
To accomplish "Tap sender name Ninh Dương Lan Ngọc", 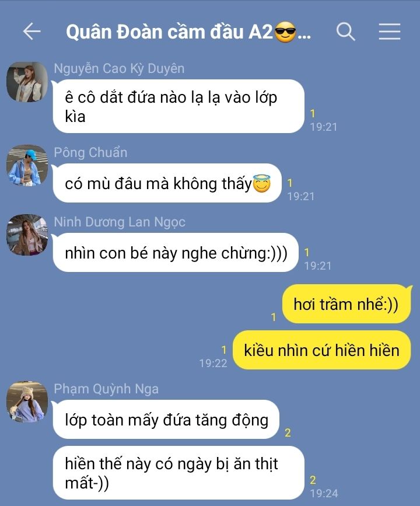I will 120,222.
